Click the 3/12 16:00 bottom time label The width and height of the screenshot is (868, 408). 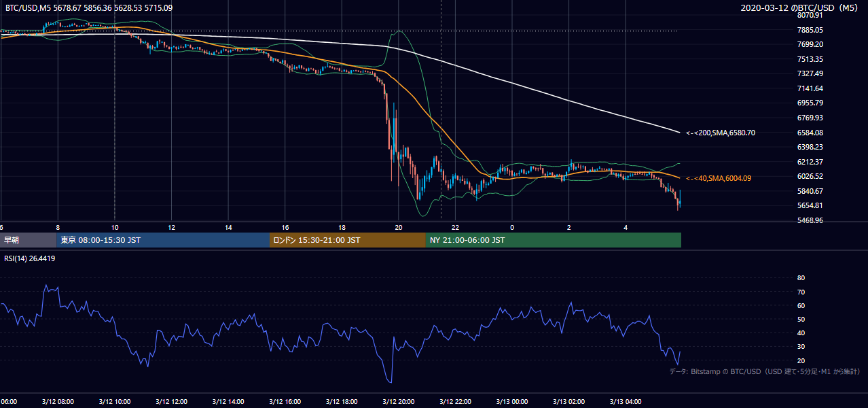[285, 401]
